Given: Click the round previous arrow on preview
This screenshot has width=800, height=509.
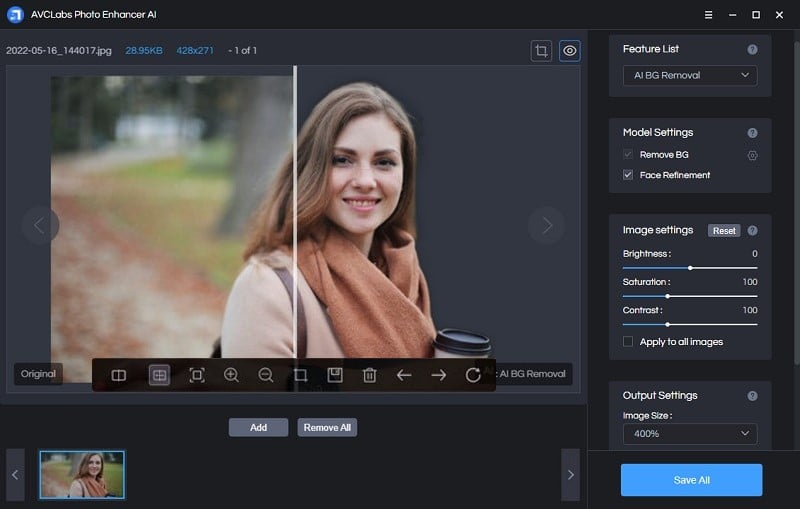Looking at the screenshot, I should point(40,224).
